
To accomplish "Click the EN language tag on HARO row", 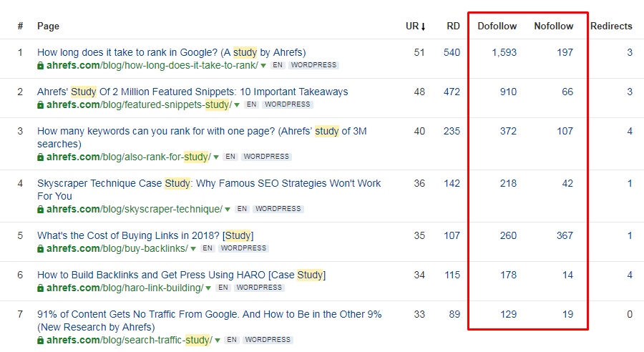I will pos(223,288).
